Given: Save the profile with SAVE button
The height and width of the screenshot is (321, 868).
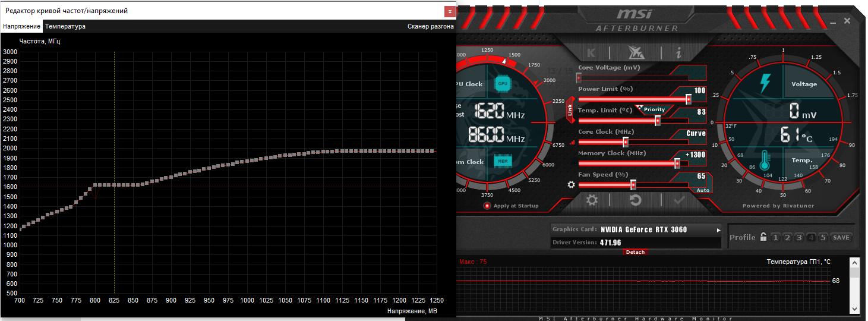Looking at the screenshot, I should [x=841, y=238].
